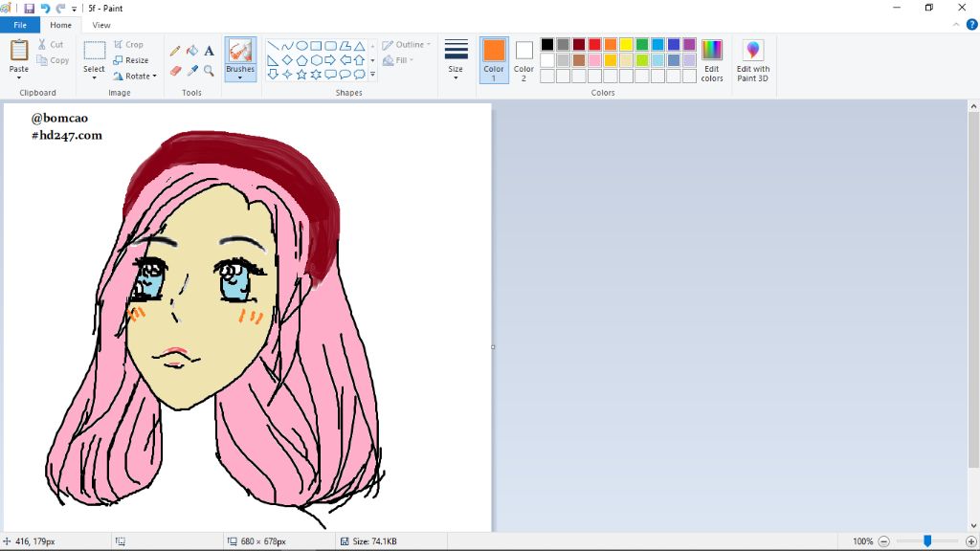The image size is (980, 551).
Task: Click the Brushes tool icon
Action: 240,51
